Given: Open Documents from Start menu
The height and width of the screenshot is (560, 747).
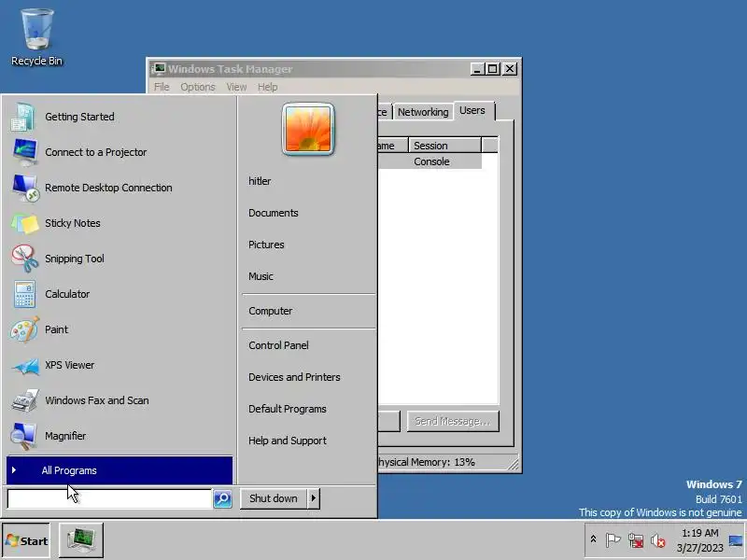Looking at the screenshot, I should [274, 213].
